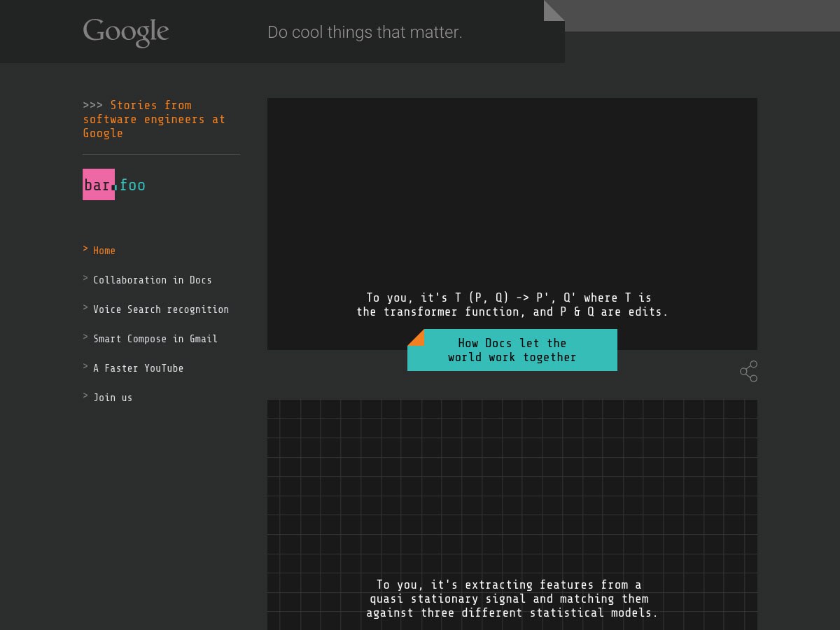Image resolution: width=840 pixels, height=630 pixels.
Task: Go to Collaboration in Docs
Action: pyautogui.click(x=153, y=280)
